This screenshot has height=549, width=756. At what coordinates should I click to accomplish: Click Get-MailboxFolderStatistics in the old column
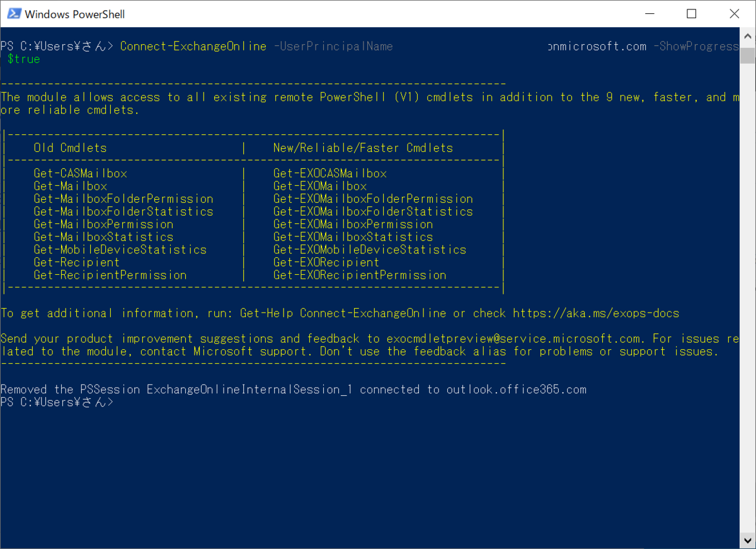(x=123, y=211)
